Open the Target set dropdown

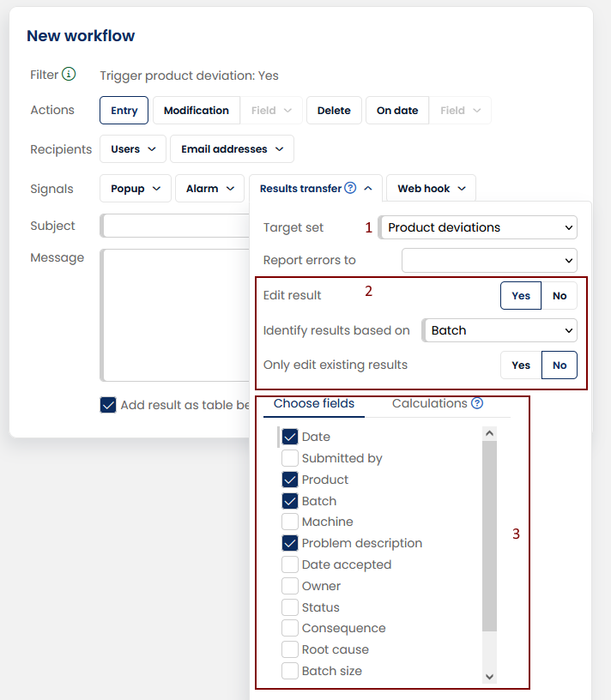(478, 226)
